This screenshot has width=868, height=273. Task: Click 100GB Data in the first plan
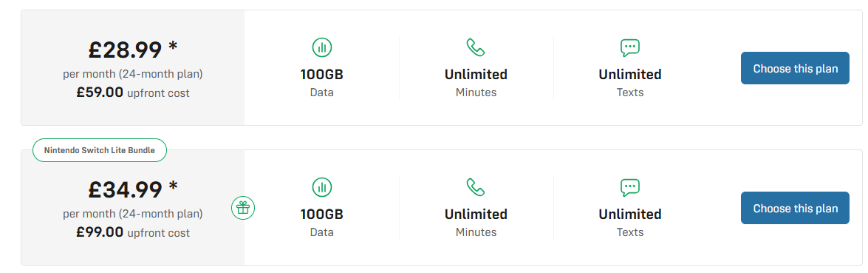pyautogui.click(x=321, y=83)
